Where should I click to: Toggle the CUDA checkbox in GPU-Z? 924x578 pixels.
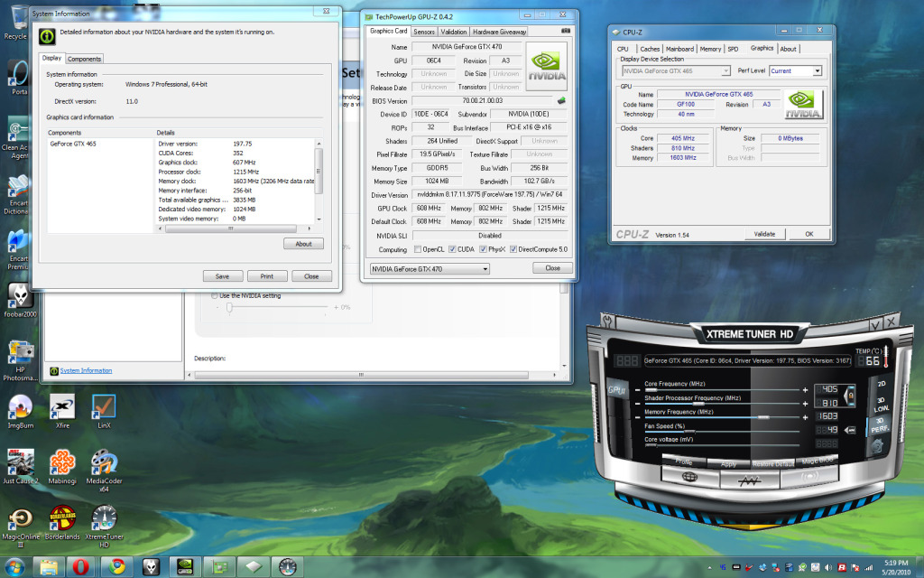tap(452, 249)
